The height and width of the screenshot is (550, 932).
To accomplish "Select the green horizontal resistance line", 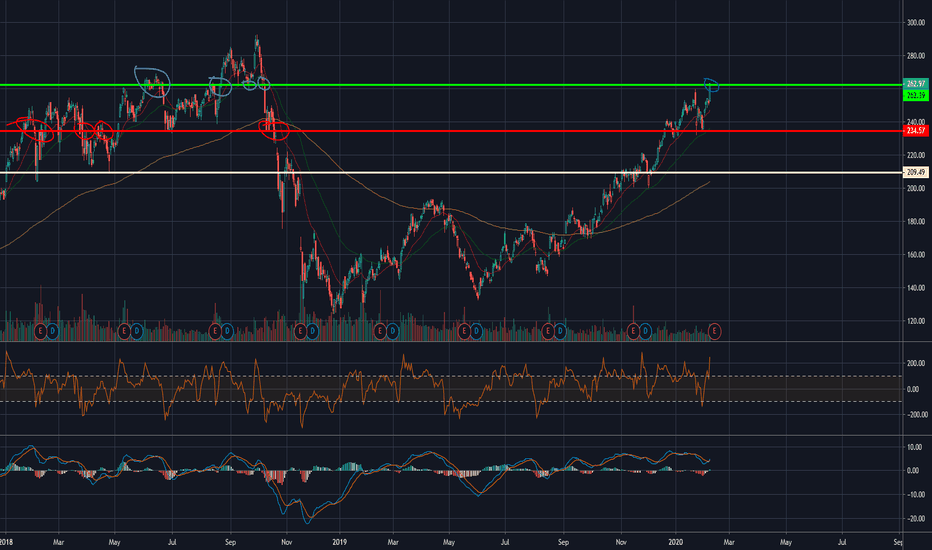I will 451,85.
